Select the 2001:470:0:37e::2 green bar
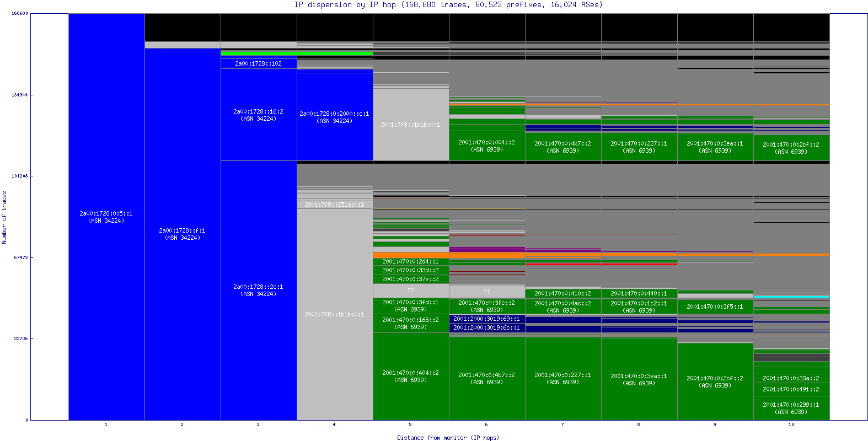The height and width of the screenshot is (441, 868). point(411,279)
